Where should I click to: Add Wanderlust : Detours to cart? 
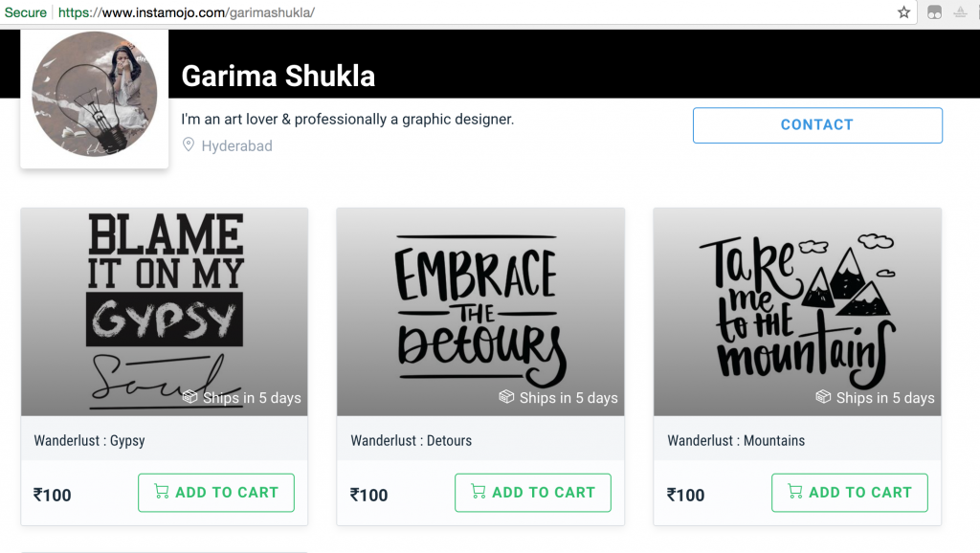(533, 493)
